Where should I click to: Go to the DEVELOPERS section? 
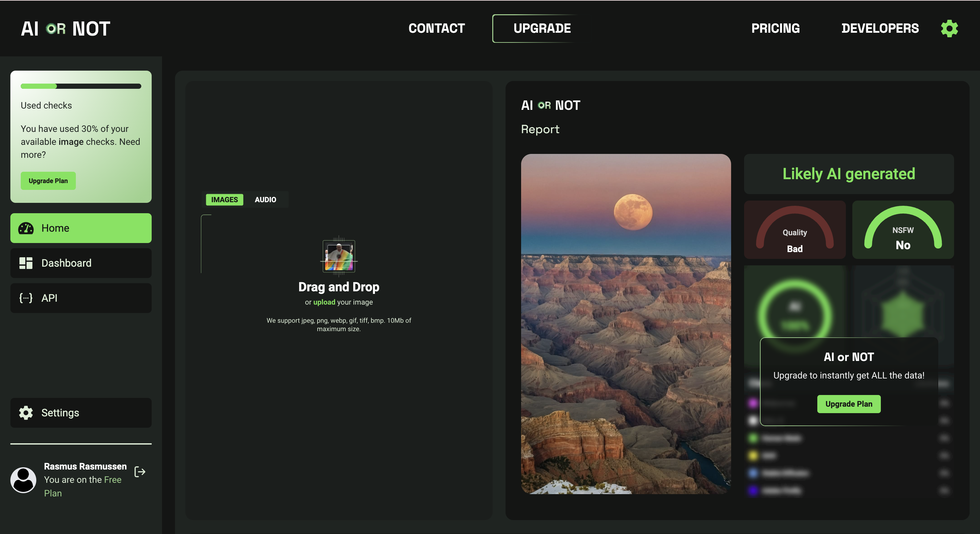coord(880,29)
